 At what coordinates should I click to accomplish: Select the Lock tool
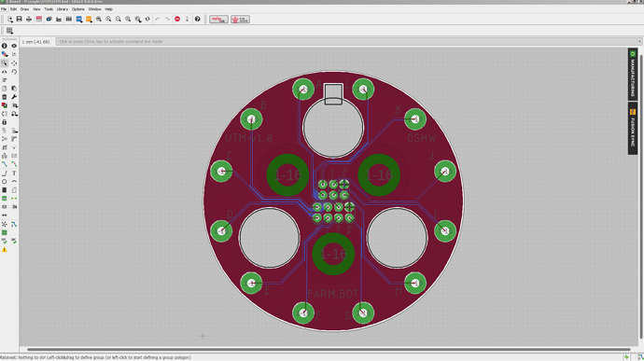[5, 122]
